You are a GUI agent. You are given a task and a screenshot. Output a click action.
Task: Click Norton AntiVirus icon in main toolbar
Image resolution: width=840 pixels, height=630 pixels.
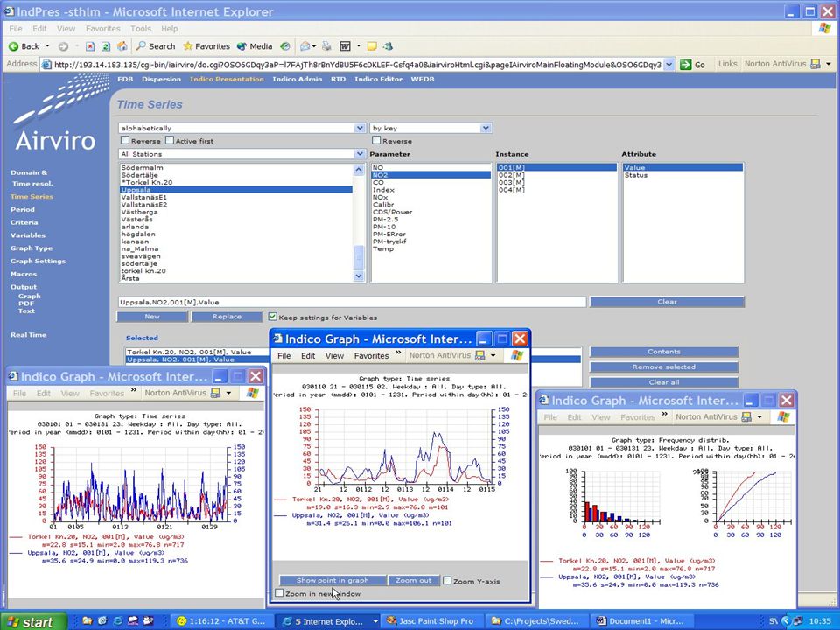(x=815, y=64)
